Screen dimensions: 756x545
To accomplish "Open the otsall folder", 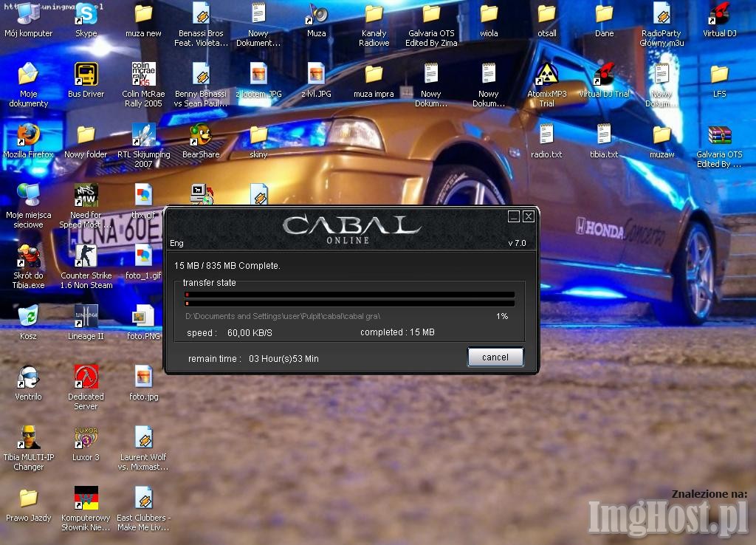I will click(547, 15).
